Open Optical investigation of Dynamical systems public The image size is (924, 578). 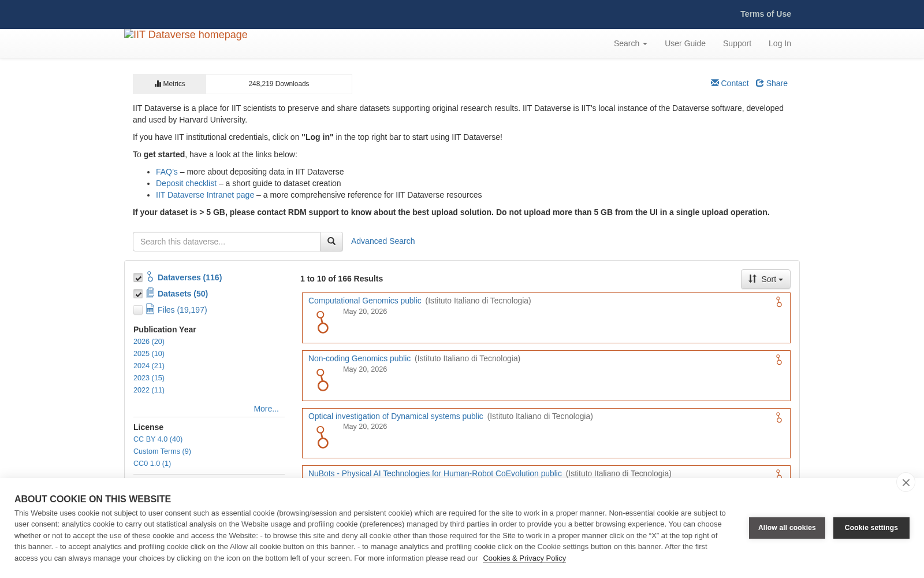point(396,416)
